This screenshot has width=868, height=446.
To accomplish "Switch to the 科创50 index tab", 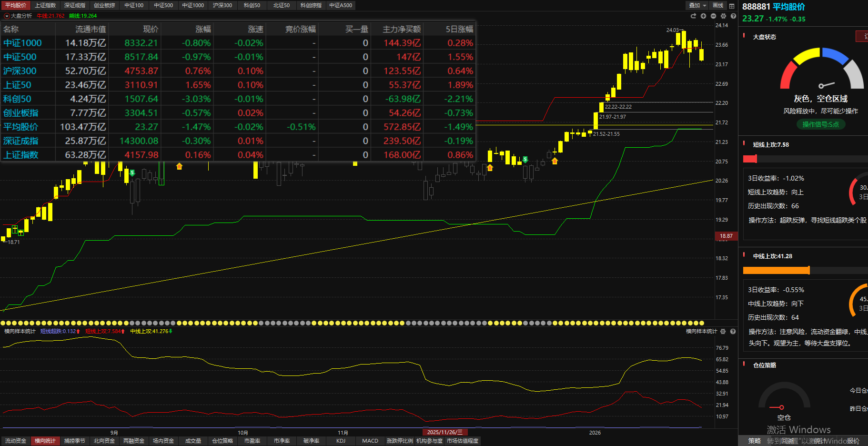I will coord(252,5).
